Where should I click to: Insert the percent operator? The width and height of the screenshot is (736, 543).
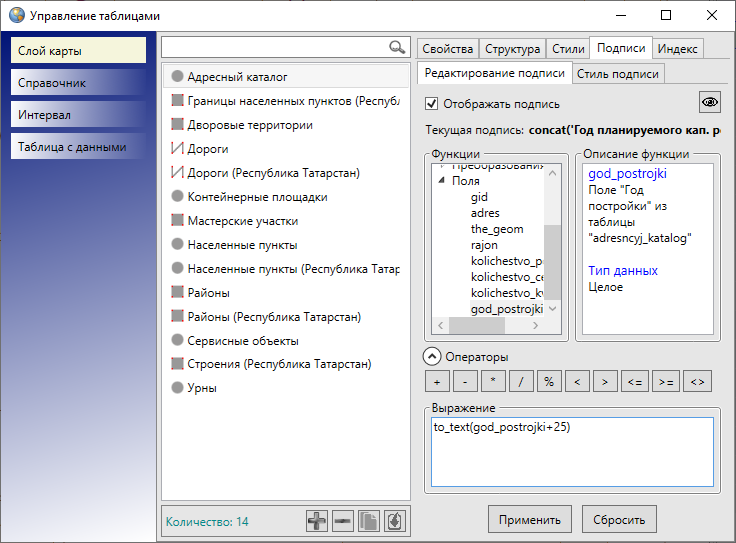click(x=549, y=382)
